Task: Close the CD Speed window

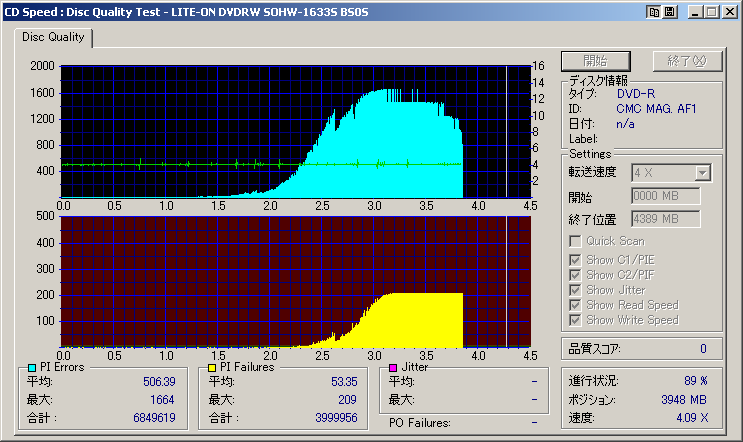Action: [x=730, y=12]
